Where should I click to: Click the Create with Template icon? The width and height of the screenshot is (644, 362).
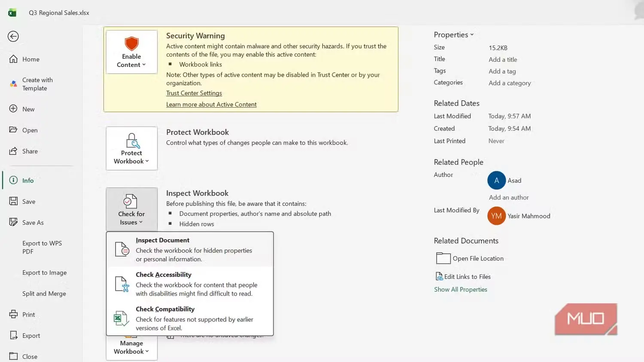13,84
